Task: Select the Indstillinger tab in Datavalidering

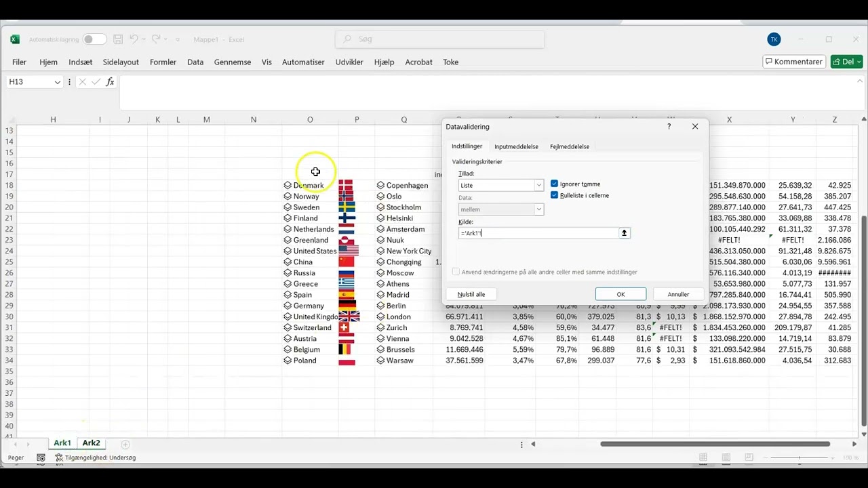Action: pyautogui.click(x=467, y=146)
